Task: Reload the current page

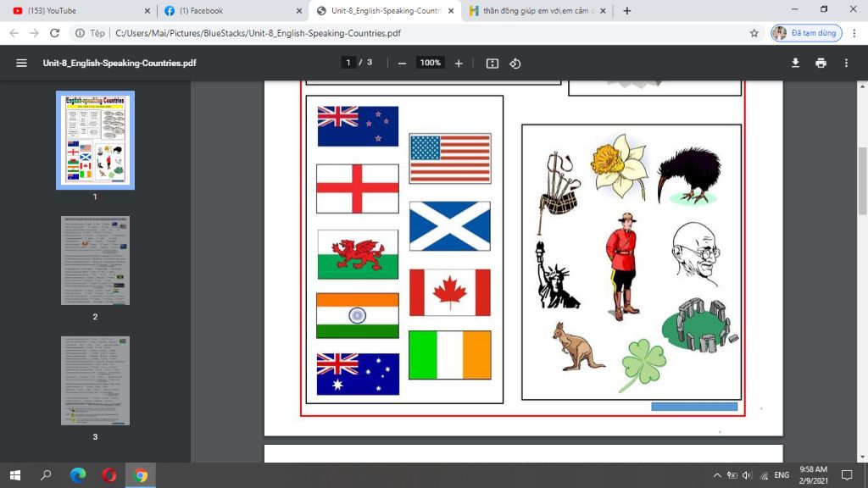Action: pyautogui.click(x=54, y=33)
